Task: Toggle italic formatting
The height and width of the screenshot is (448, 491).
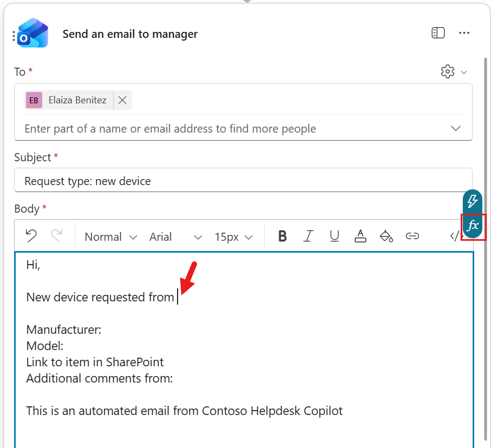Action: click(308, 236)
